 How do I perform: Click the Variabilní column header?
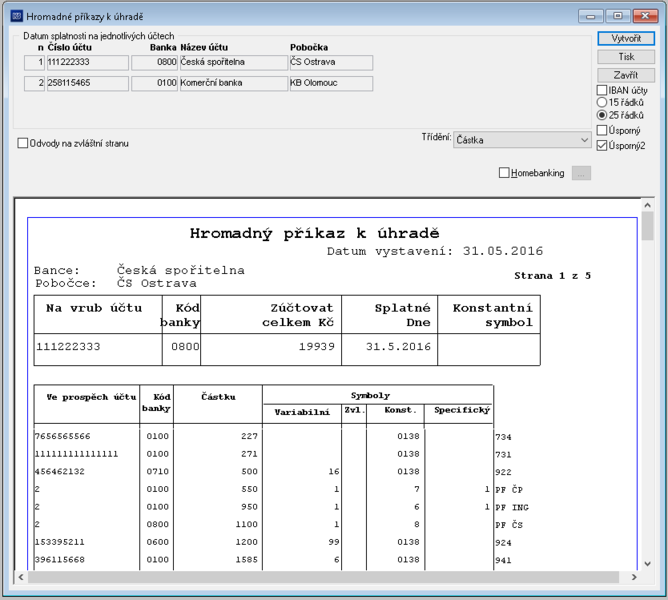pos(302,412)
